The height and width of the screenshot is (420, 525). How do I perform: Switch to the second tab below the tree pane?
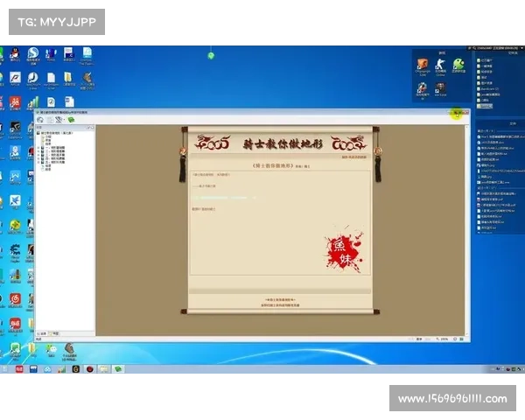55,333
